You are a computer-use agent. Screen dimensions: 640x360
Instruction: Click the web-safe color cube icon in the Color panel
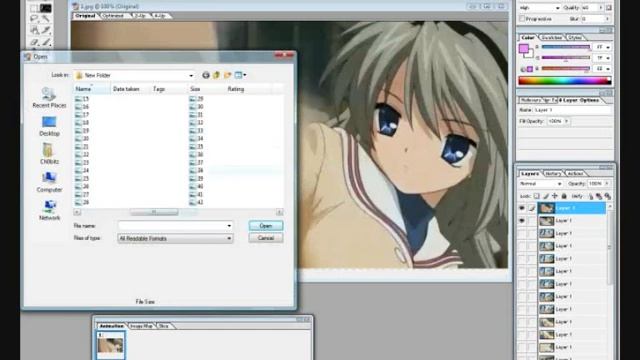[x=523, y=69]
